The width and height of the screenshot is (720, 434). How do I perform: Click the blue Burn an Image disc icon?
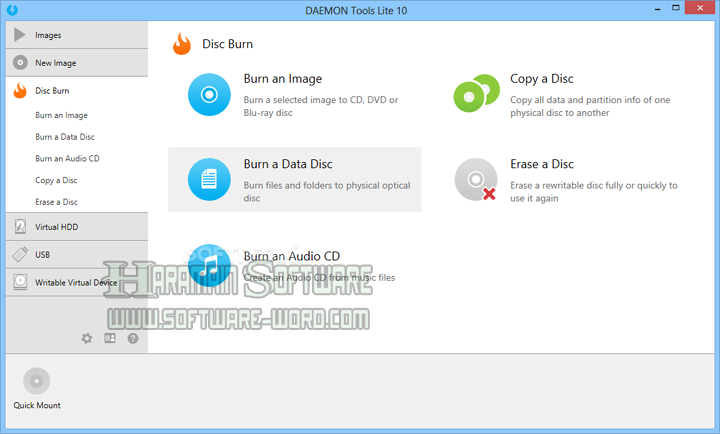point(209,95)
